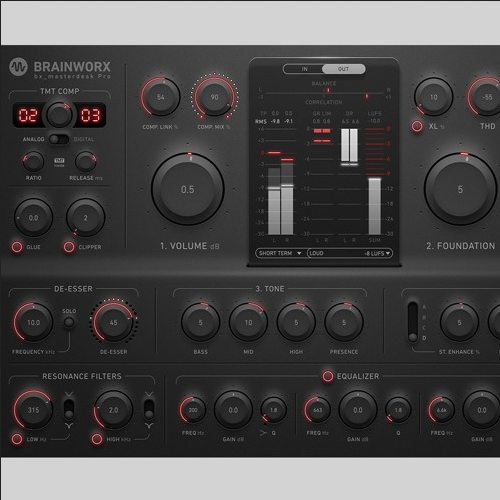The height and width of the screenshot is (500, 500).
Task: Toggle the XL enable button
Action: click(417, 126)
